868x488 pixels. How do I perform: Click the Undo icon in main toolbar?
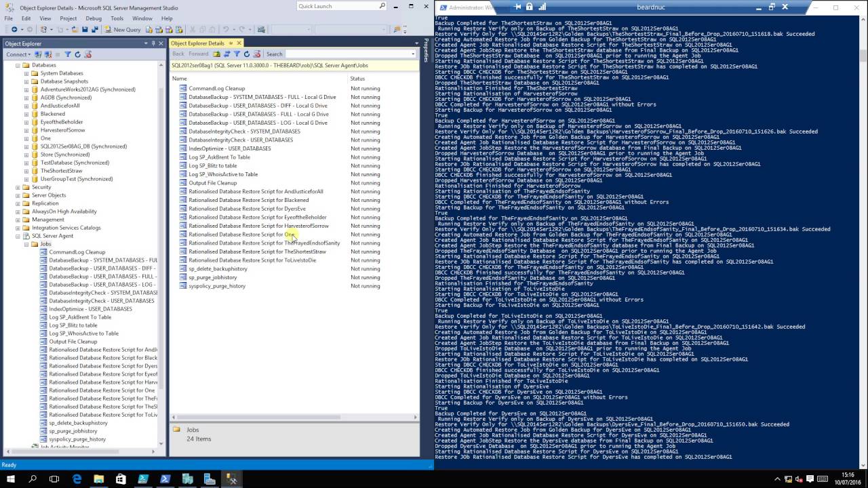tap(226, 30)
